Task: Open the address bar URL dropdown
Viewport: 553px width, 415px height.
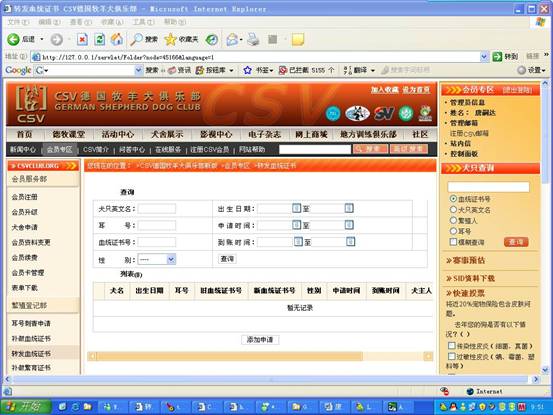Action: (484, 56)
